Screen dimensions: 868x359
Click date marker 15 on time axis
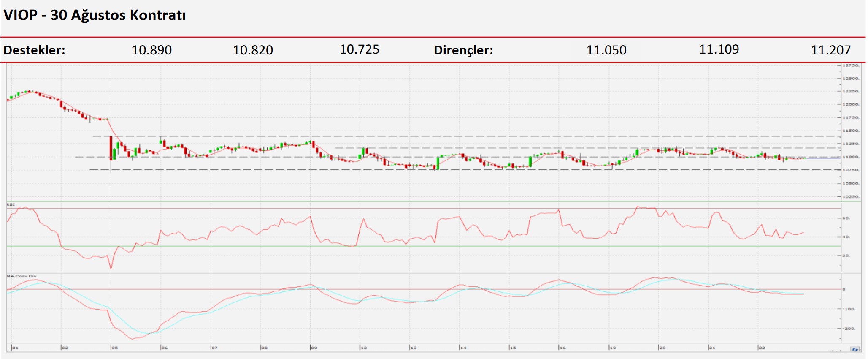click(x=513, y=348)
